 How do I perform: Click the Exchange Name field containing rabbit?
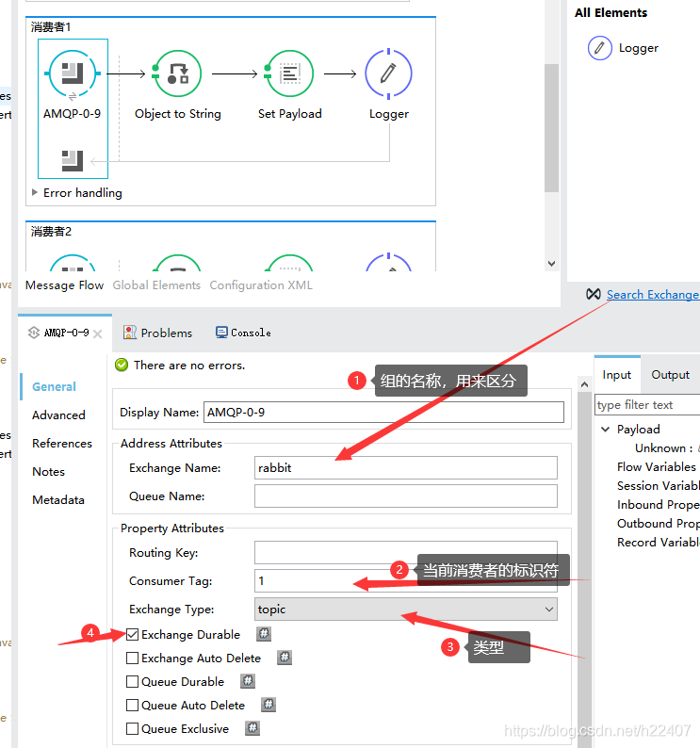406,467
